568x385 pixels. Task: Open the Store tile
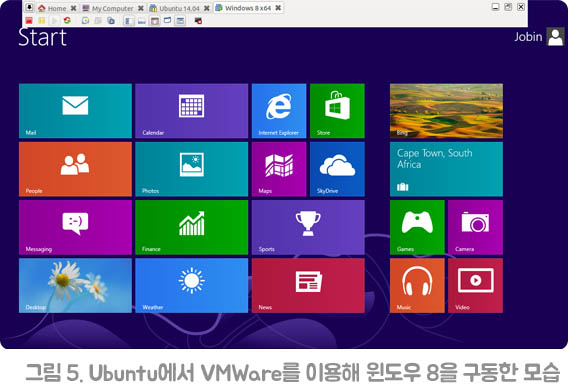(337, 111)
